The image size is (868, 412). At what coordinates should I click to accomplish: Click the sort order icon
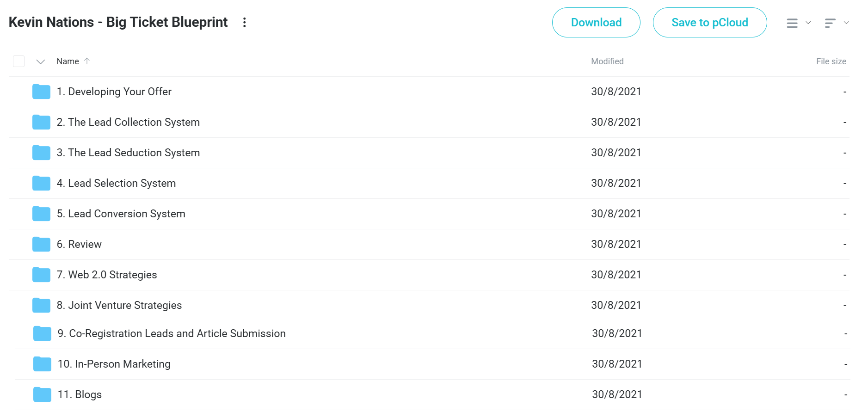(x=830, y=23)
